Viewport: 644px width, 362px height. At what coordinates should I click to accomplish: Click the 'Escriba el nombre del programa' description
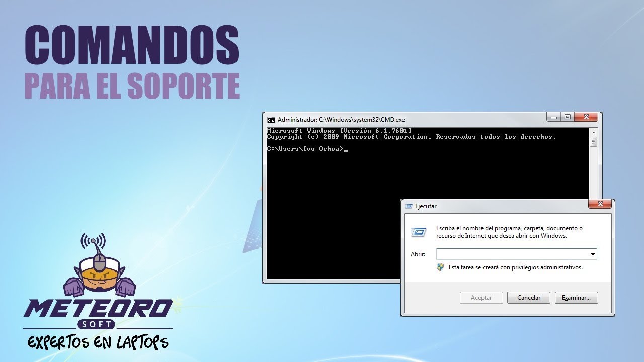(x=509, y=232)
